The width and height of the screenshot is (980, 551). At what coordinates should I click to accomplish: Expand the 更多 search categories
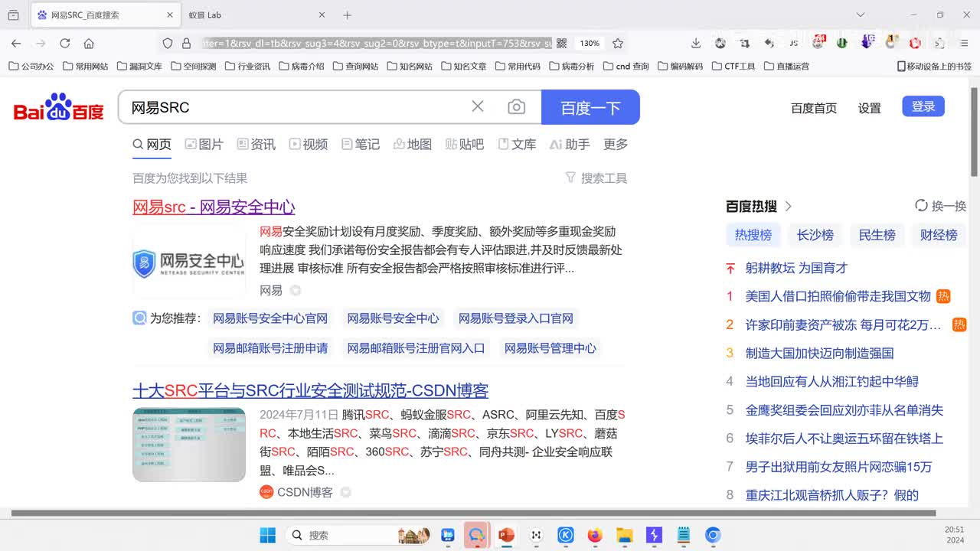click(x=616, y=144)
